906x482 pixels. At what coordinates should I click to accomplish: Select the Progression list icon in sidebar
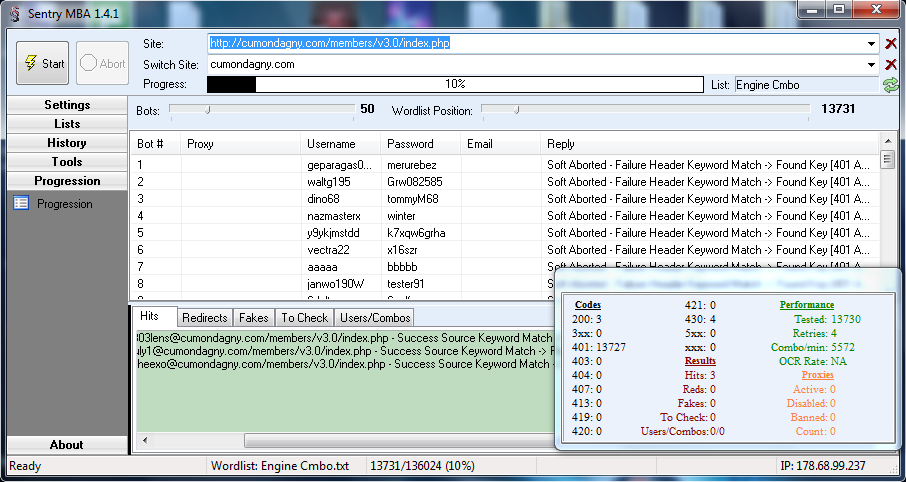pos(21,204)
